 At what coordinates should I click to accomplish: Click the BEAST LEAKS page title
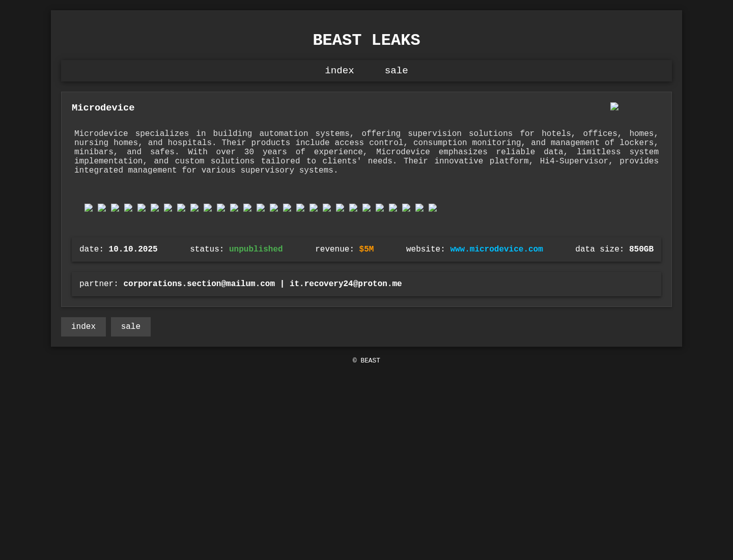[x=366, y=40]
